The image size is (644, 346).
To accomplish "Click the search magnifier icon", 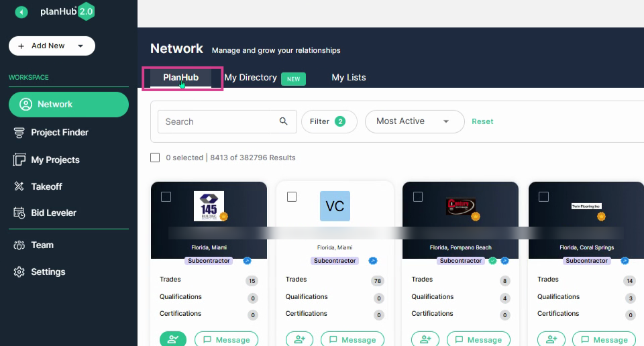I will click(283, 121).
